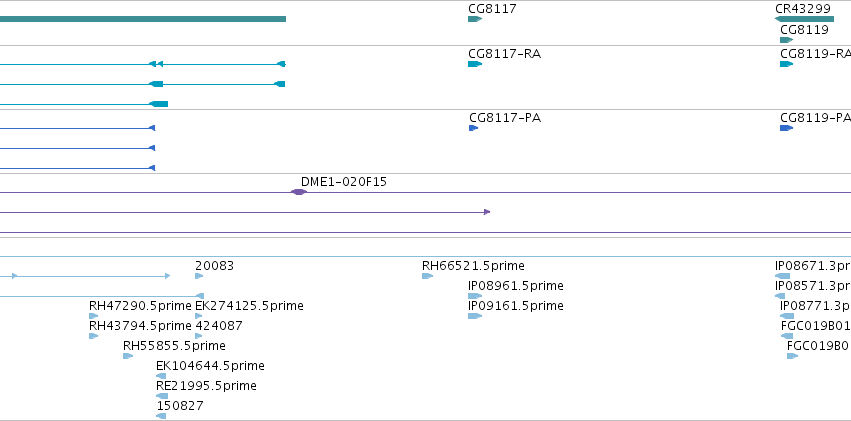Select the EK104644.5prime EST marker

point(161,376)
